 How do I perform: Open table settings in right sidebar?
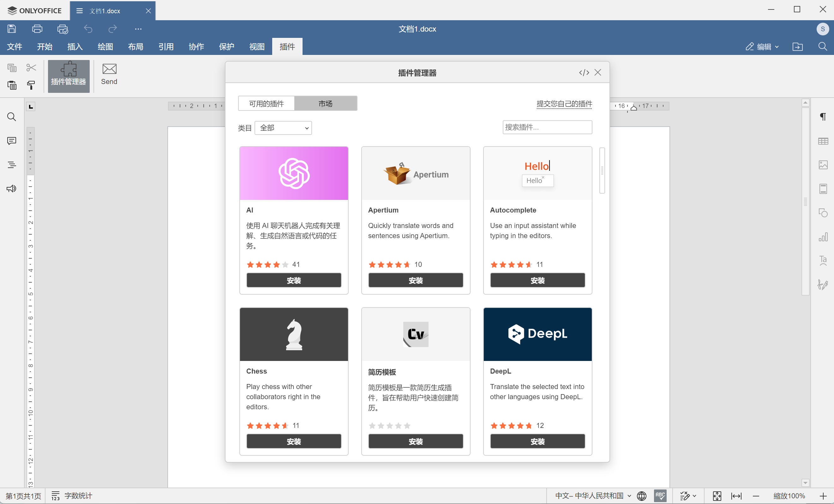tap(823, 141)
